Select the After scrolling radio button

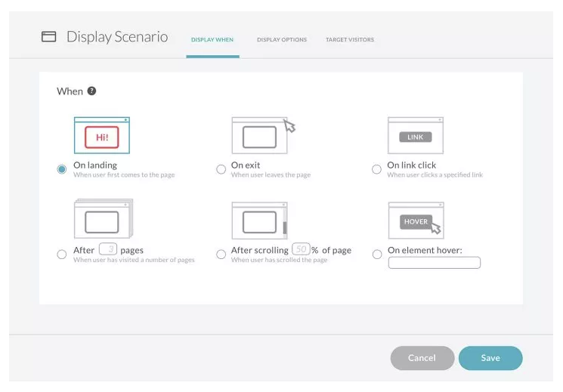(x=221, y=255)
